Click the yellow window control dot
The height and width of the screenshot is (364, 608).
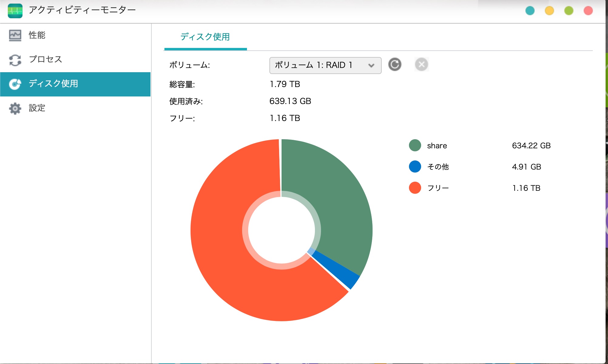click(549, 11)
